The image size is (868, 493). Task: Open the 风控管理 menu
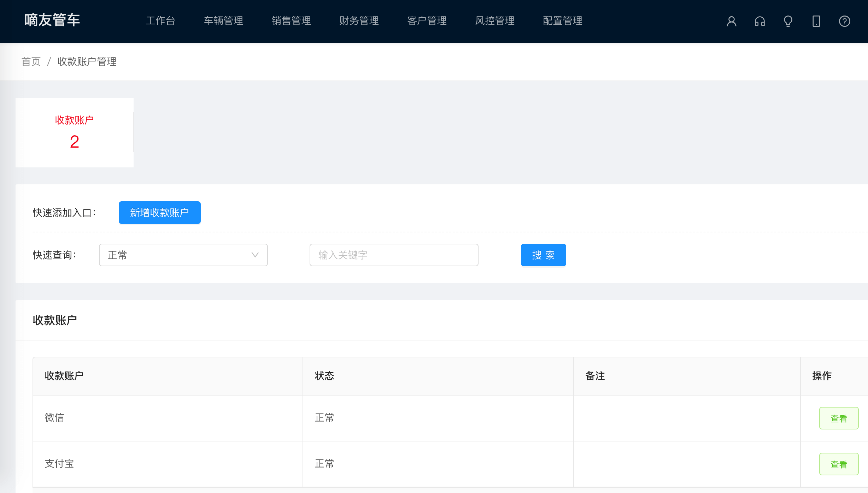[x=495, y=21]
